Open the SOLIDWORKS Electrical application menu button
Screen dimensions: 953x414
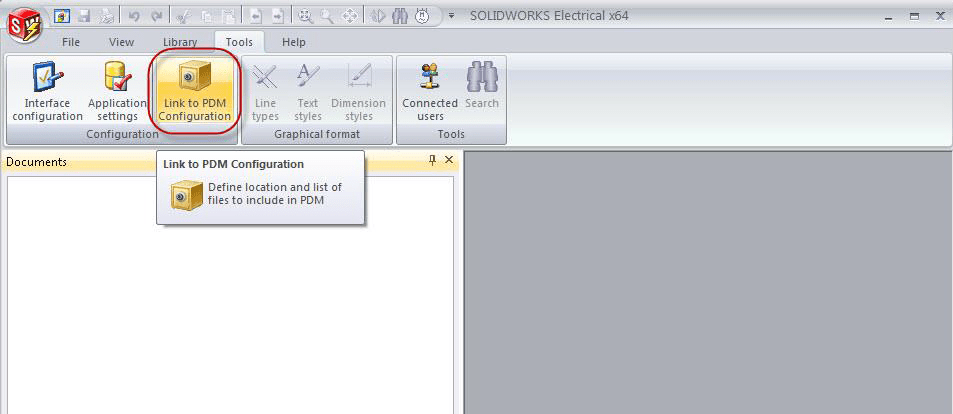24,27
